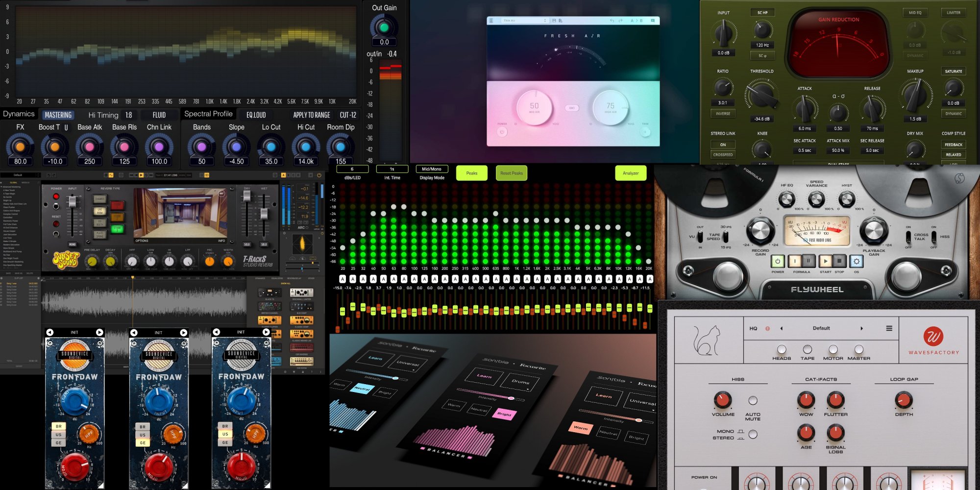Click the Wavesfactory red W logo
This screenshot has width=980, height=490.
pyautogui.click(x=933, y=337)
